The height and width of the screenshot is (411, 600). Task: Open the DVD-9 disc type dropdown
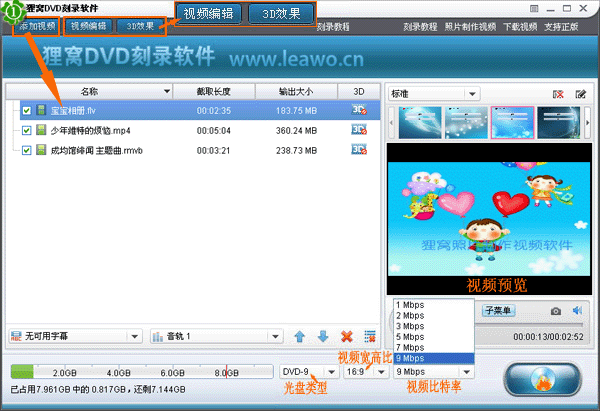[x=309, y=372]
